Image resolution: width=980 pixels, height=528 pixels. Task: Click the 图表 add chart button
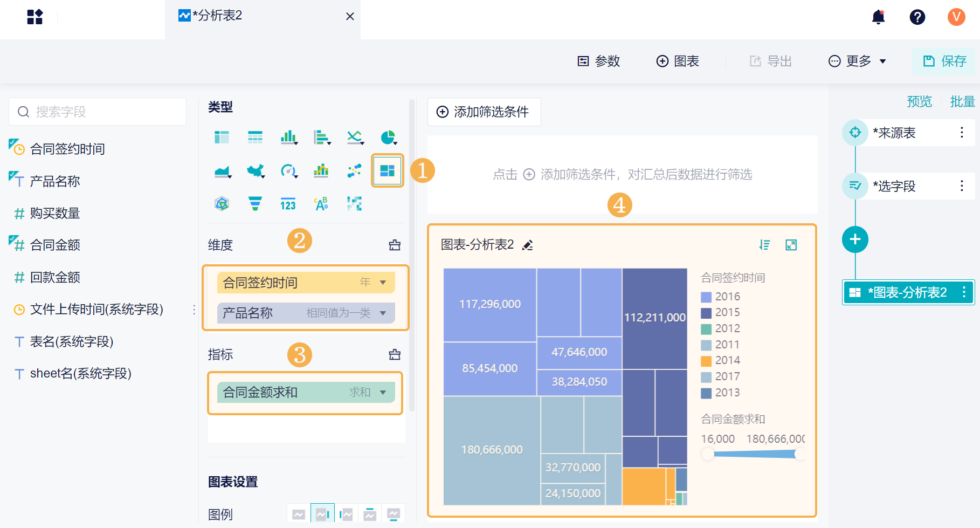[678, 61]
